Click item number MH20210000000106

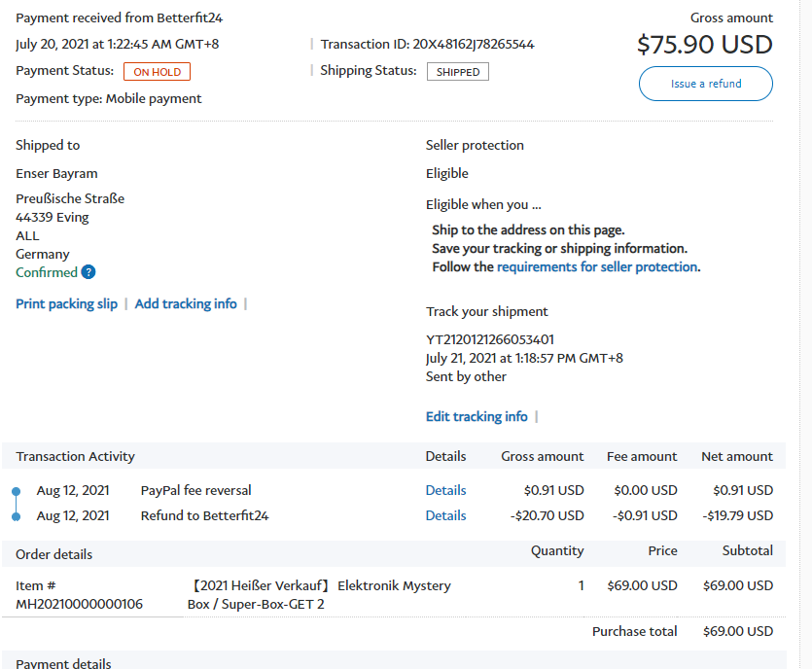point(79,605)
